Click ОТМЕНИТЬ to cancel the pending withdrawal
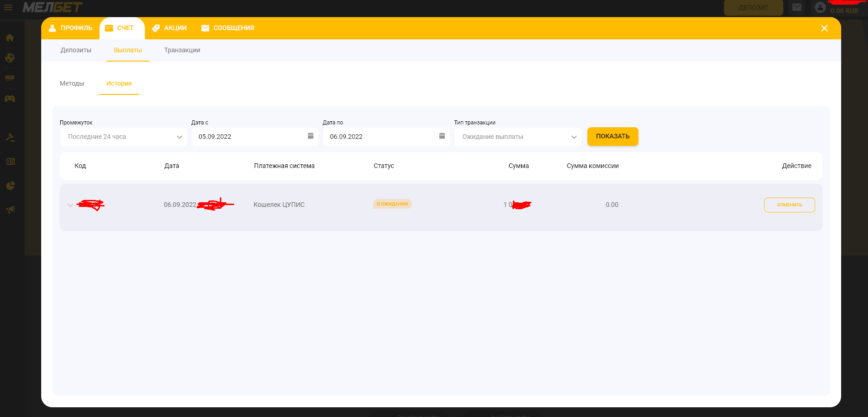The width and height of the screenshot is (868, 417). click(790, 205)
